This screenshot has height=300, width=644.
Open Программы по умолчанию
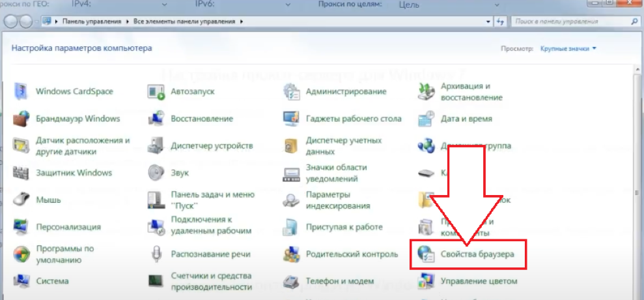[54, 254]
